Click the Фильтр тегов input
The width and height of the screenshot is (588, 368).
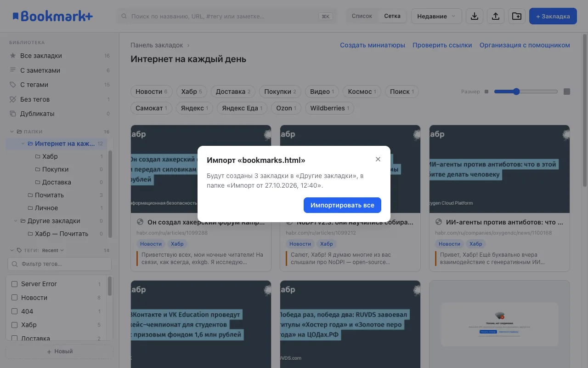pos(59,264)
